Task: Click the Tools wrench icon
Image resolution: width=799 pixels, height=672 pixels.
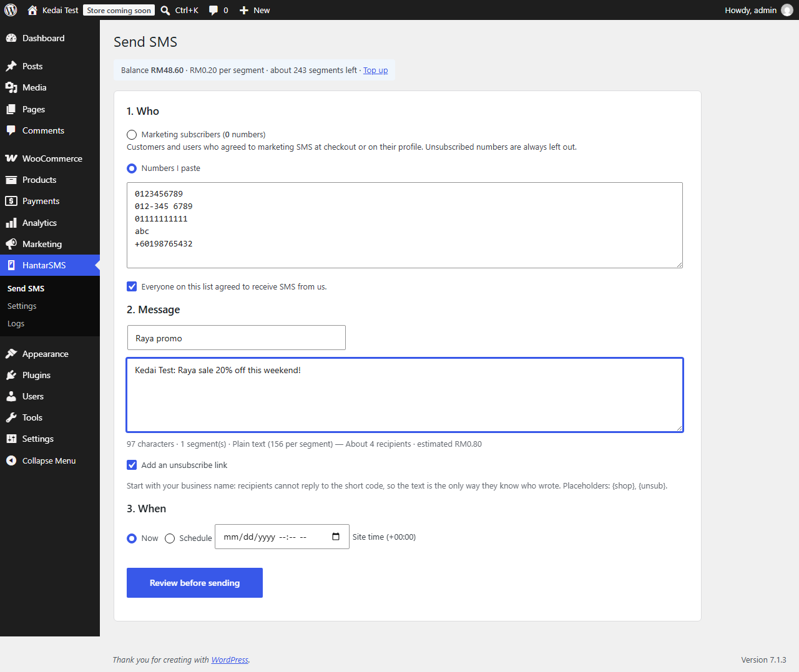Action: coord(11,417)
